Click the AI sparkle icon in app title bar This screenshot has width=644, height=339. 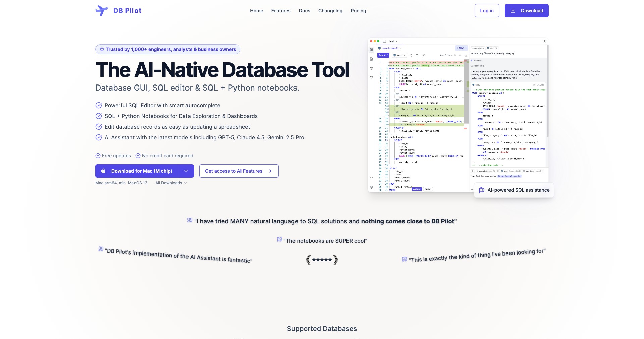click(545, 41)
